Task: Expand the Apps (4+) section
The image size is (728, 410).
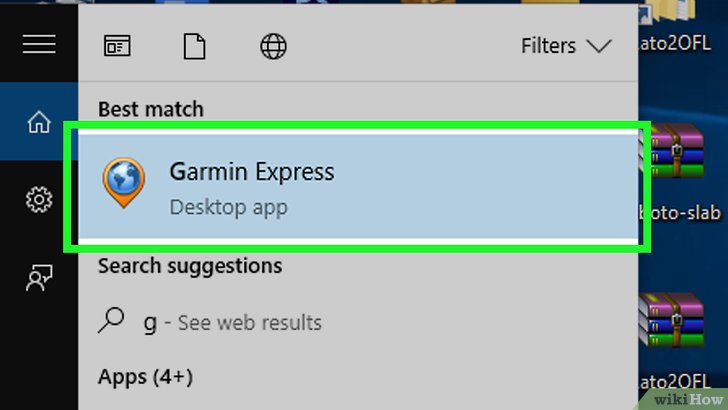Action: 145,377
